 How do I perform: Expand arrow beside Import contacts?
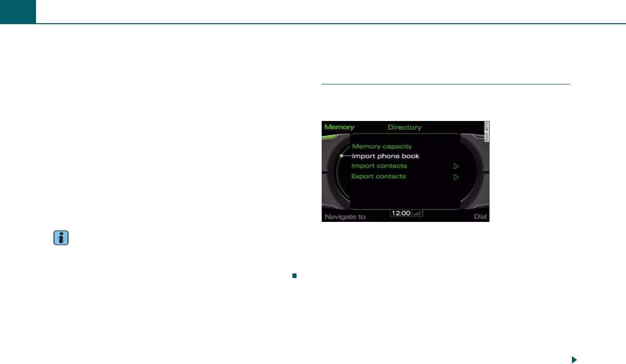456,166
